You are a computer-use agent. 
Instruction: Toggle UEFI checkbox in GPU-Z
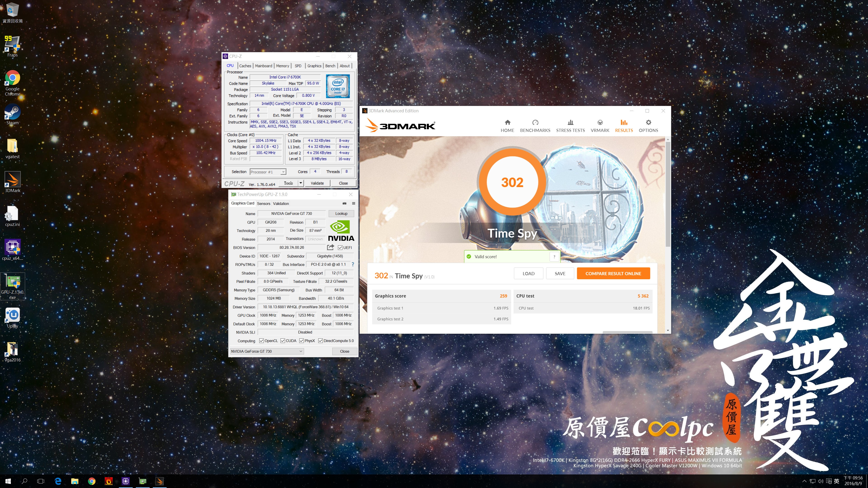click(340, 248)
